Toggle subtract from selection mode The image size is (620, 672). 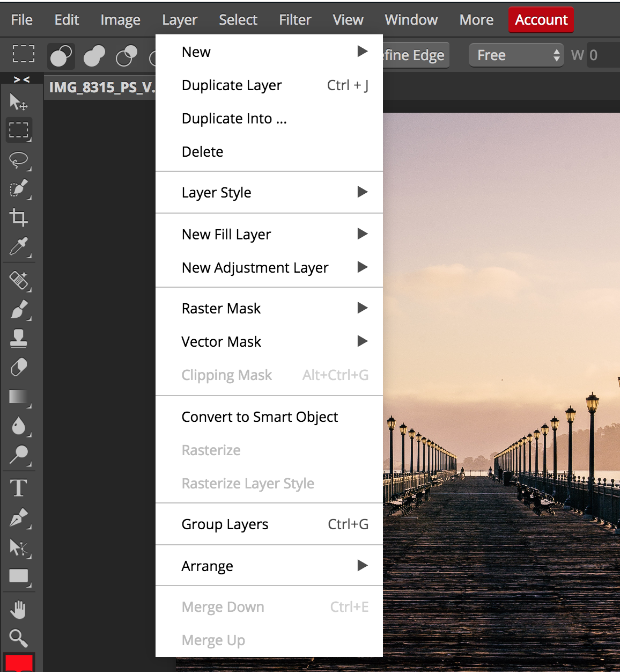(126, 56)
